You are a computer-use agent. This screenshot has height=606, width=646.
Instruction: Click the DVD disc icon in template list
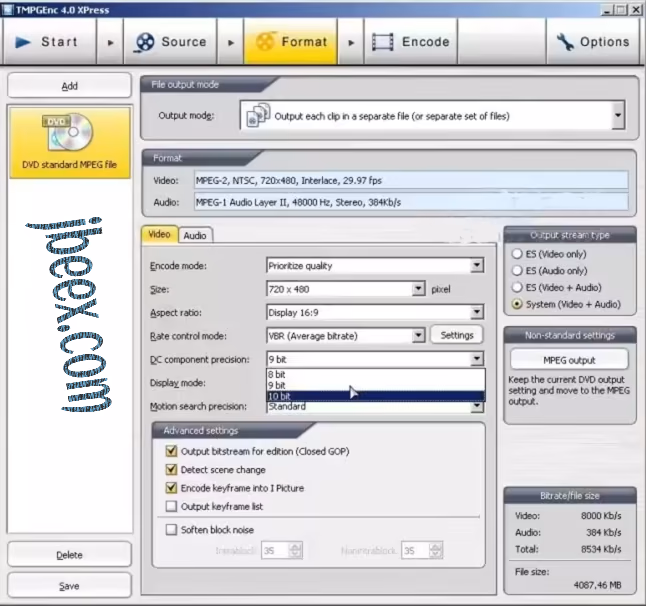69,132
